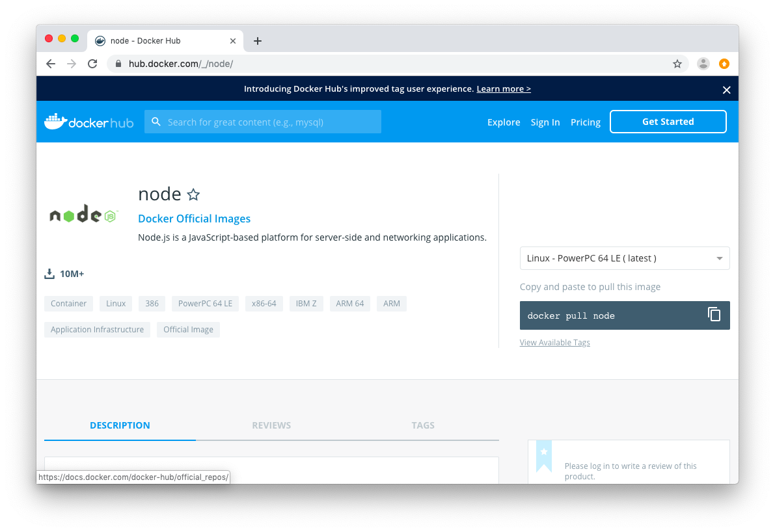Click the docker pull node command text
The height and width of the screenshot is (532, 775).
coord(571,315)
